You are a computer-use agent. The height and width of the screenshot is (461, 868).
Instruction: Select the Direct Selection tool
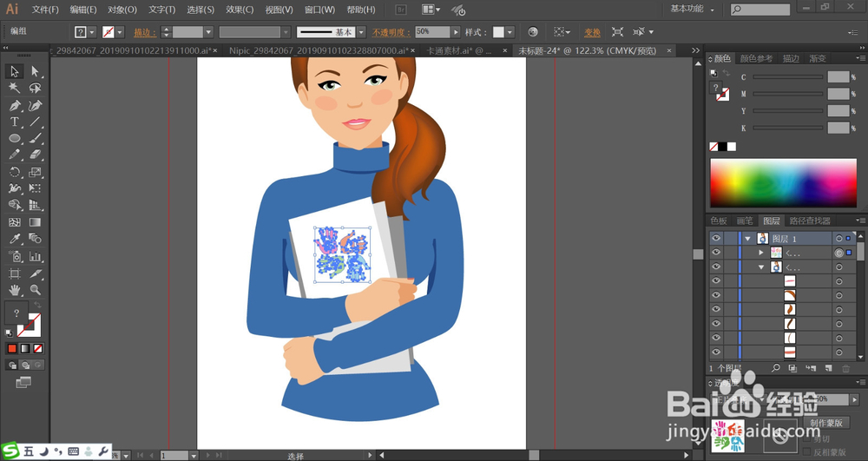(35, 71)
